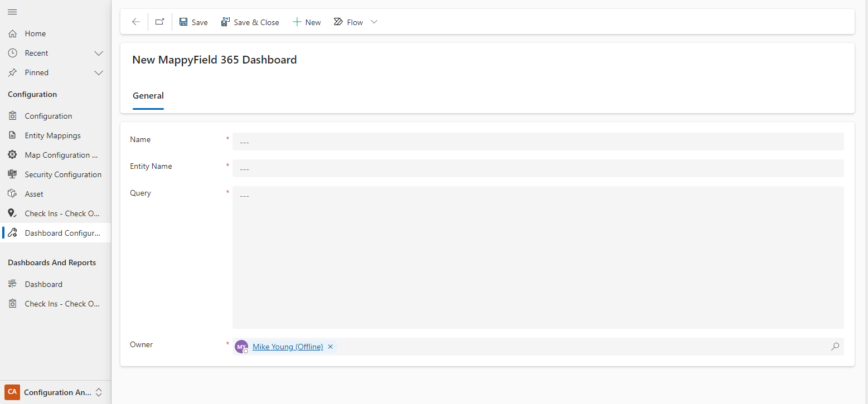Click the MY owner avatar
868x404 pixels.
(241, 347)
